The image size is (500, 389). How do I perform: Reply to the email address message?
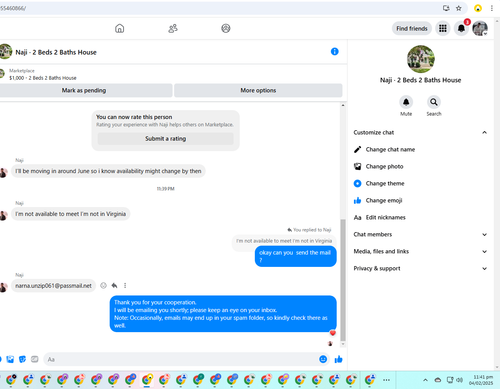(114, 286)
